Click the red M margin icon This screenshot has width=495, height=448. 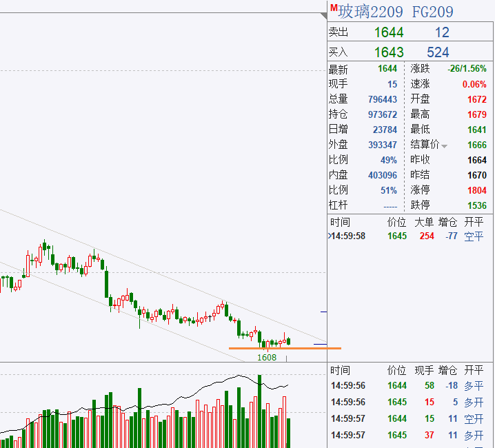click(334, 8)
